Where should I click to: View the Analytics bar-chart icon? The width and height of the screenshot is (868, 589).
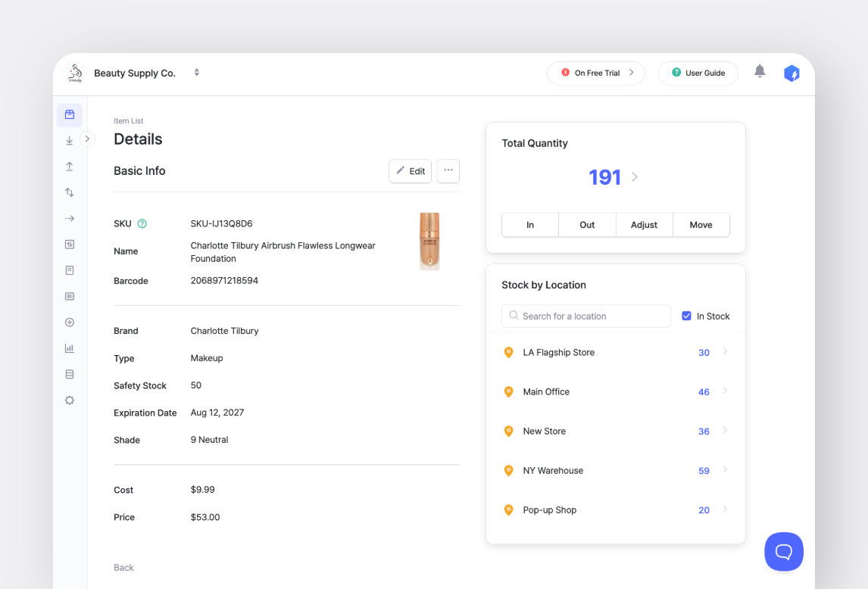(x=69, y=347)
